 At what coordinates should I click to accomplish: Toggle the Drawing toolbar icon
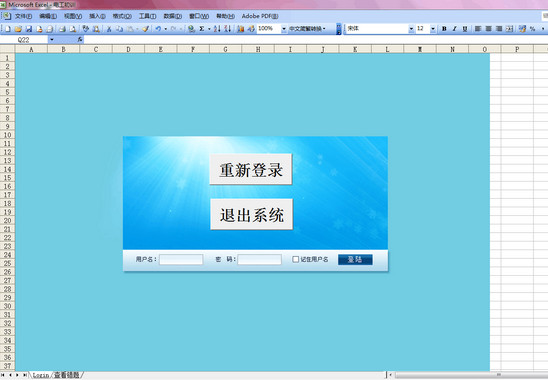[251, 29]
